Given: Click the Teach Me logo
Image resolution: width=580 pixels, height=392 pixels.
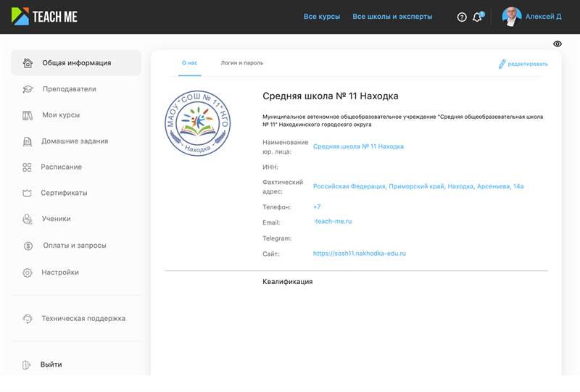Looking at the screenshot, I should [x=44, y=16].
